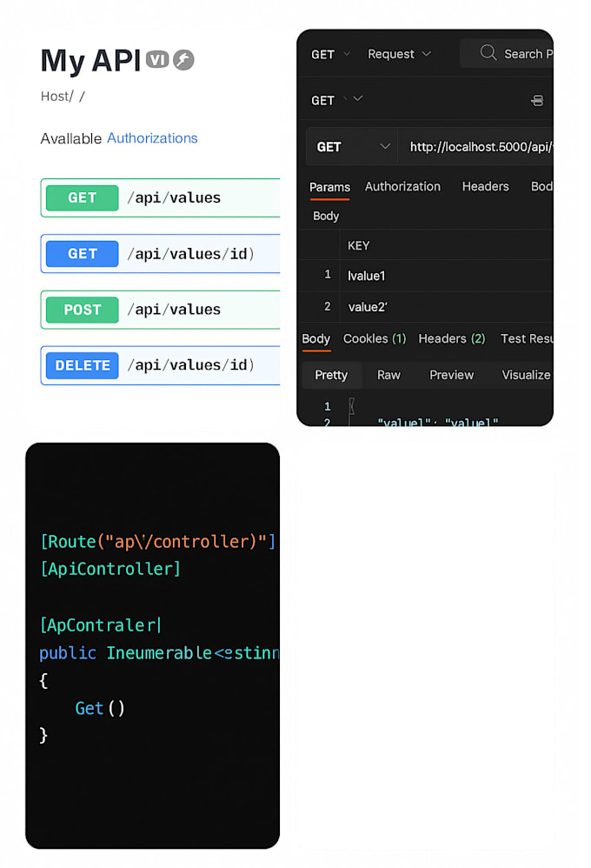Click the blue GET badge on /api/values/id
591x868 pixels.
click(x=81, y=253)
